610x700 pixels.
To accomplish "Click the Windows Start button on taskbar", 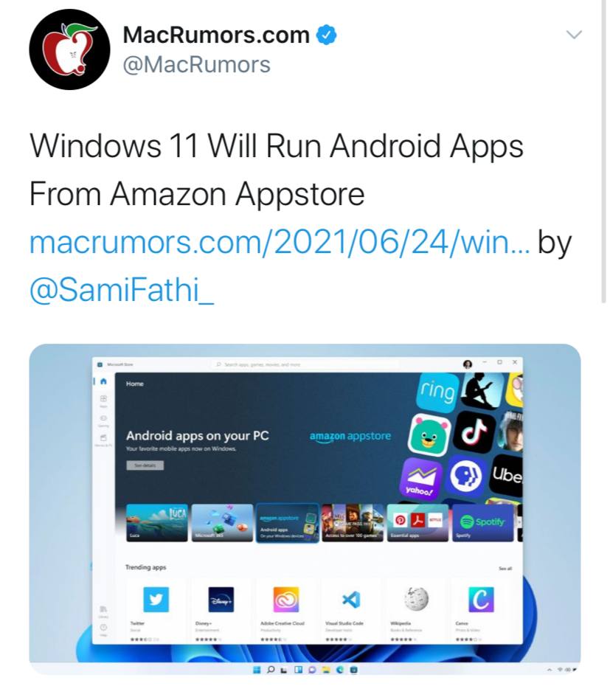I will tap(257, 670).
